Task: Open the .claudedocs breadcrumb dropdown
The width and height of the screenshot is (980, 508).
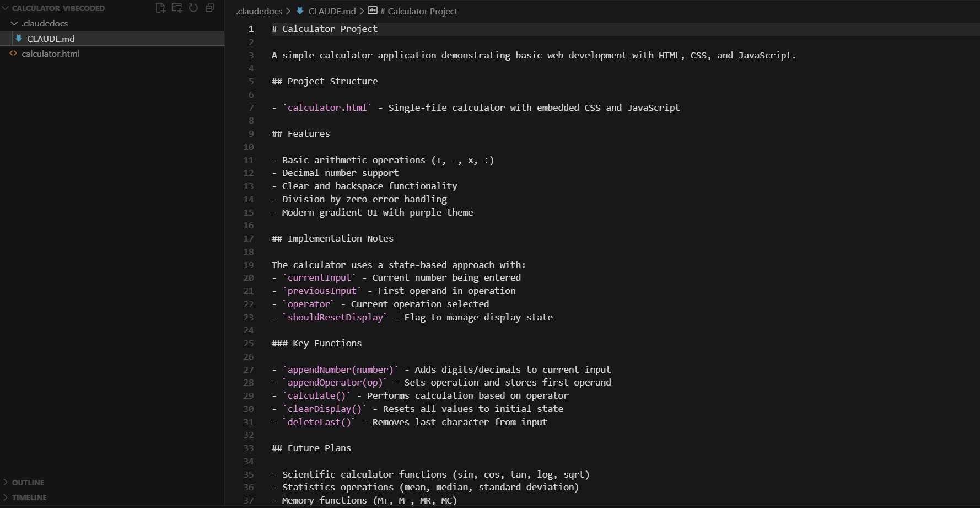Action: click(x=259, y=10)
